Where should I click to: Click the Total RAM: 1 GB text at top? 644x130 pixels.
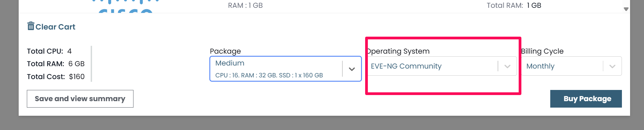[x=514, y=5]
